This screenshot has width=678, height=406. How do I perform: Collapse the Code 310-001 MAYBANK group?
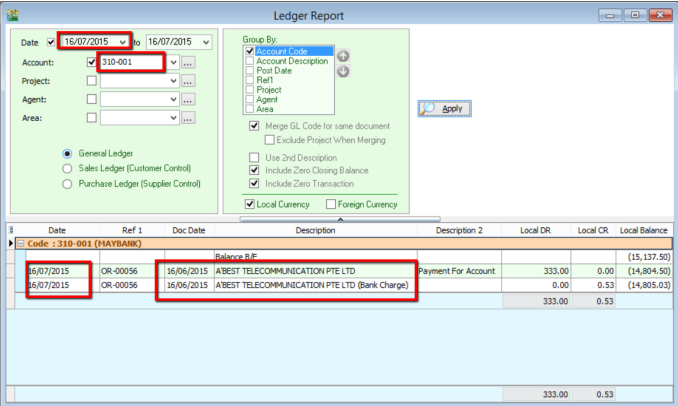pyautogui.click(x=21, y=244)
